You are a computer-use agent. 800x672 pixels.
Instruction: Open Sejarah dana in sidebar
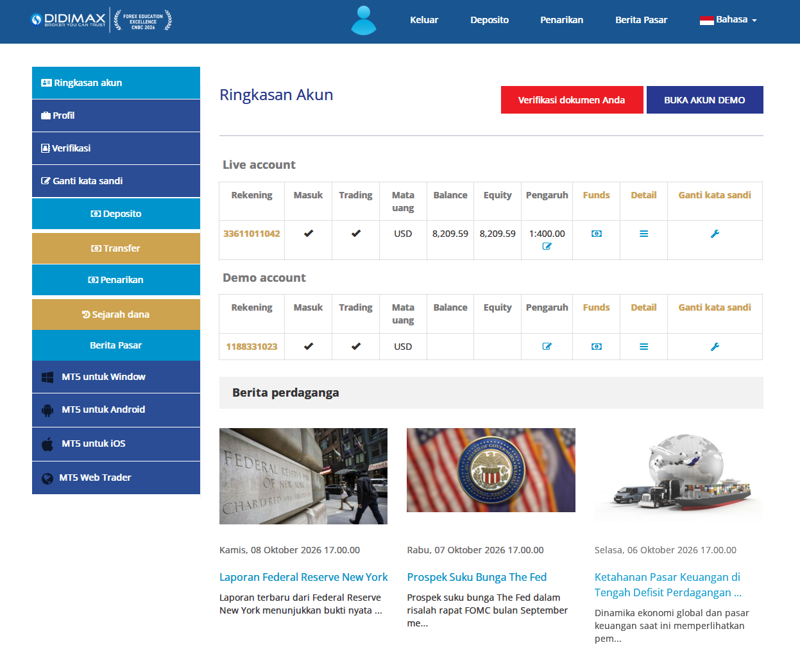pos(116,314)
